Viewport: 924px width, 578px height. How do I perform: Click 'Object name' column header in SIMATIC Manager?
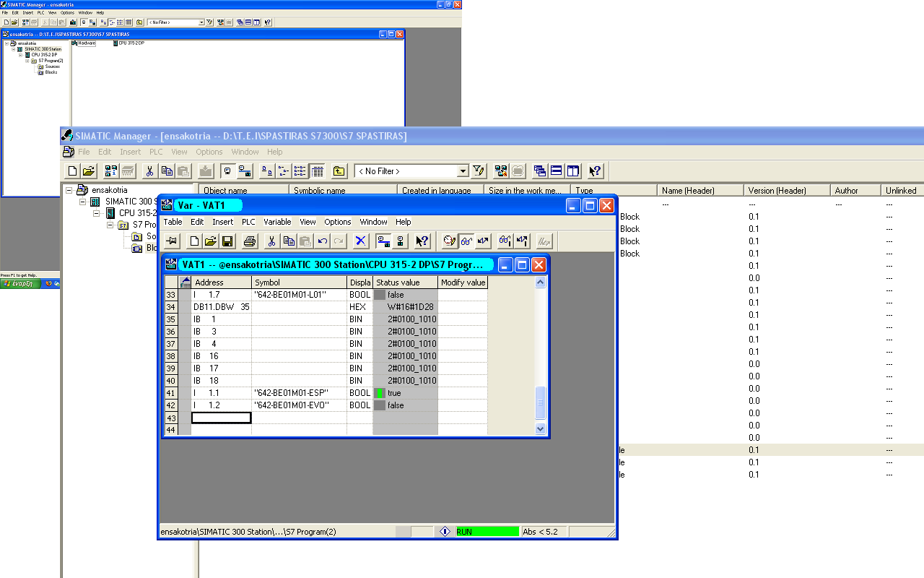(243, 191)
